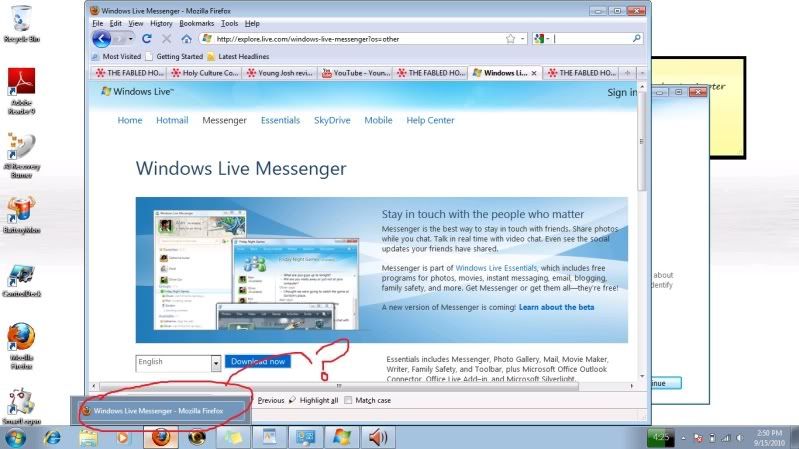List all tabs dropdown arrow
Image resolution: width=799 pixels, height=449 pixels.
(642, 73)
